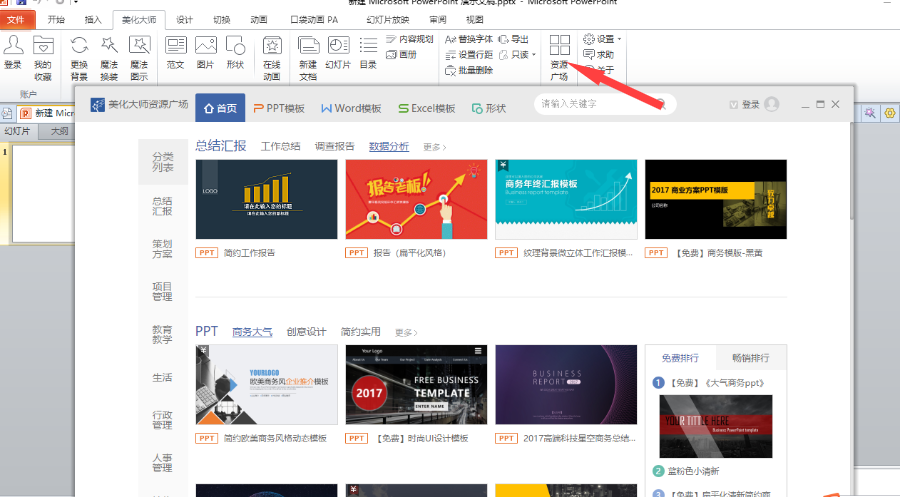
Task: Click 求助 help item
Action: pyautogui.click(x=599, y=55)
